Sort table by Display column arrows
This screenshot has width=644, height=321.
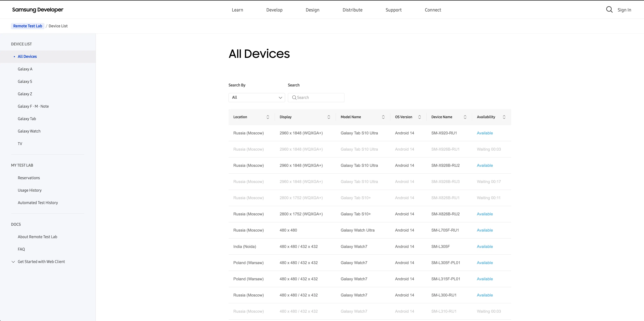329,117
